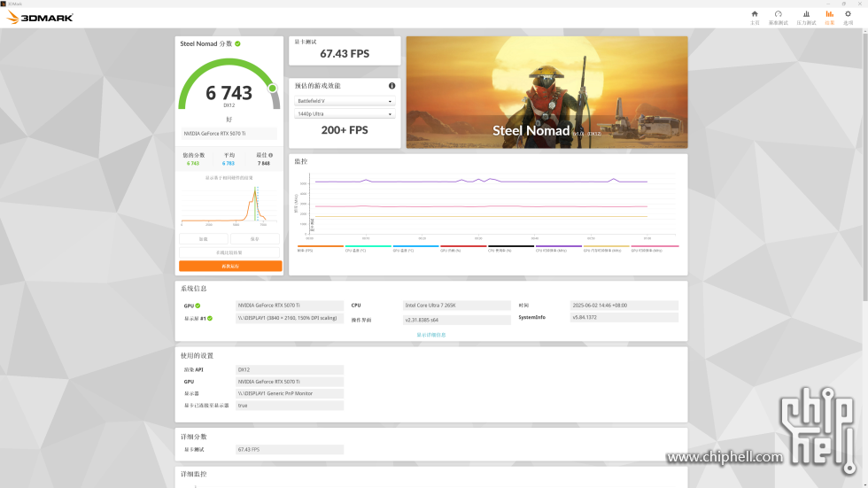Screen dimensions: 868x488
Task: Click the green check next to GPU in system info
Action: click(198, 306)
